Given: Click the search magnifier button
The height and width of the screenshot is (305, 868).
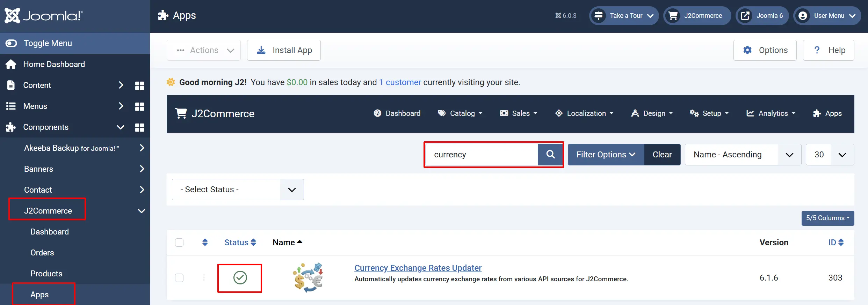Looking at the screenshot, I should [550, 155].
